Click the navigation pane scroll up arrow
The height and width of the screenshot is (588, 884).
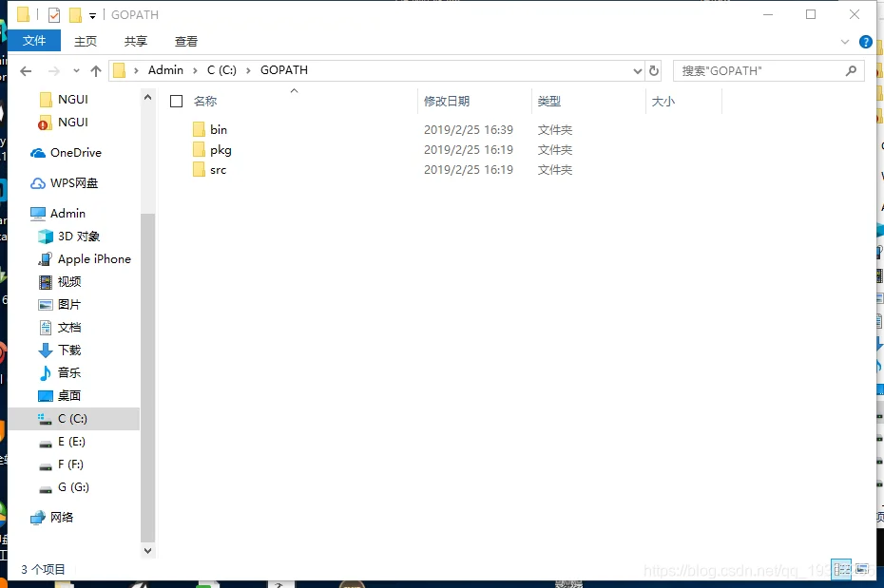147,97
